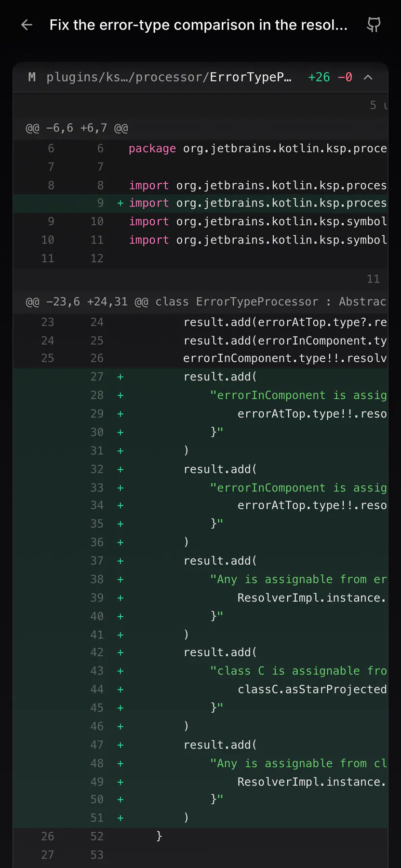Click result.add(errorInComponent.ty code line
This screenshot has height=868, width=401.
click(x=285, y=341)
